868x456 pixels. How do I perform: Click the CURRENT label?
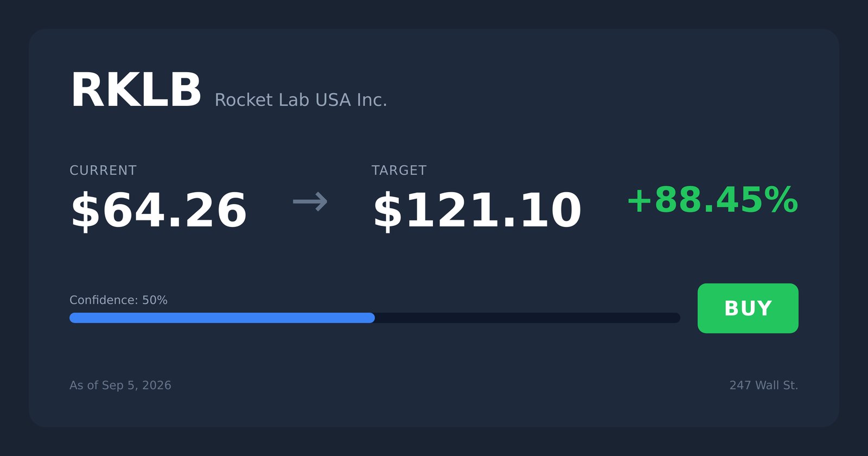tap(103, 170)
